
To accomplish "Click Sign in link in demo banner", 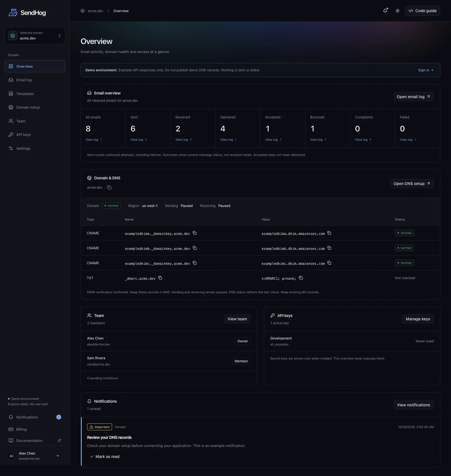I will pyautogui.click(x=426, y=70).
